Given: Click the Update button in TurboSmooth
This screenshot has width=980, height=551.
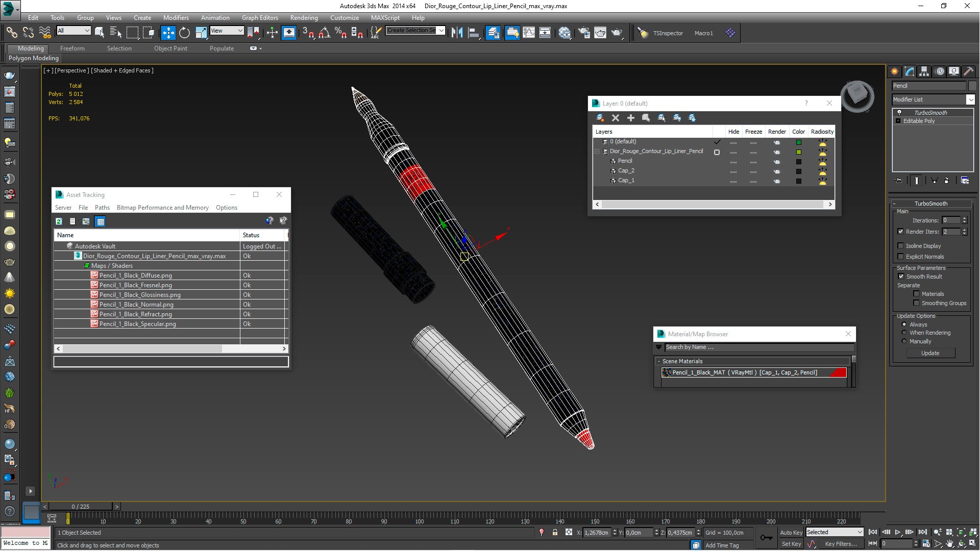Looking at the screenshot, I should 930,353.
